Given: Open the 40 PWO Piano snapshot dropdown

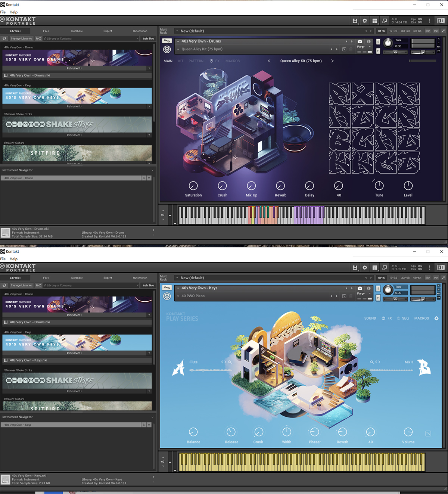Looking at the screenshot, I should click(178, 296).
